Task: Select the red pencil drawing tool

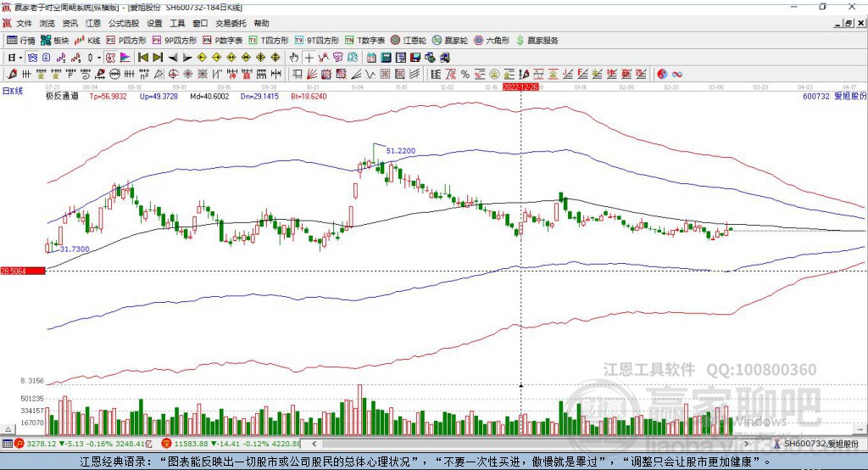Action: 12,74
